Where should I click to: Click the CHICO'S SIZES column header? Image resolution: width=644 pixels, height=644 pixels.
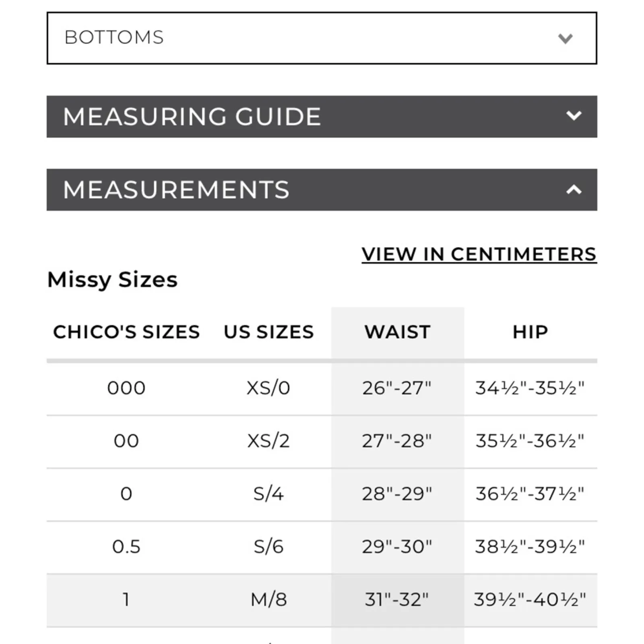(126, 332)
